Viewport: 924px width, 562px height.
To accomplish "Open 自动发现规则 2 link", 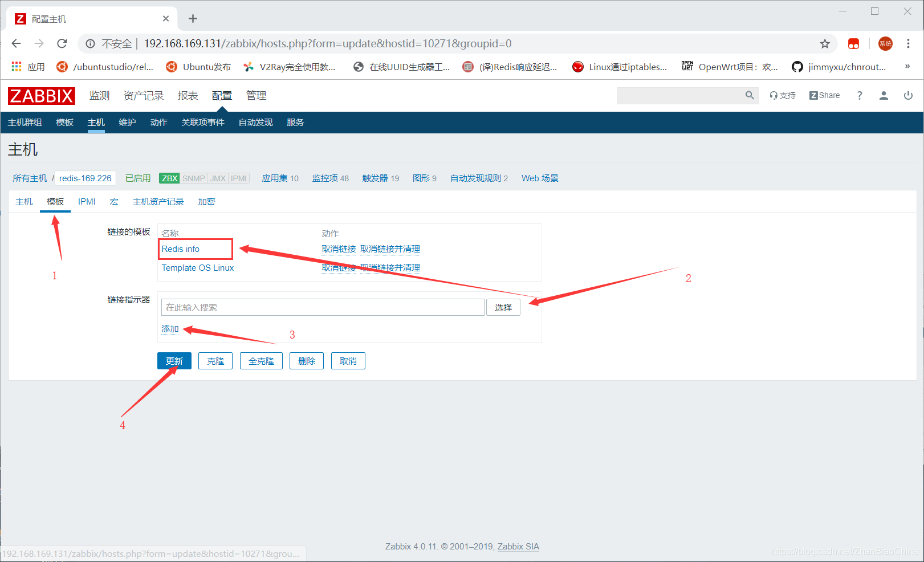I will (x=479, y=178).
